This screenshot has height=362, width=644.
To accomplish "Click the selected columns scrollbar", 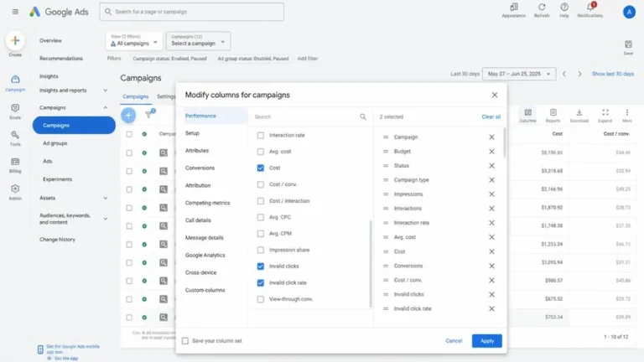I will (x=505, y=142).
